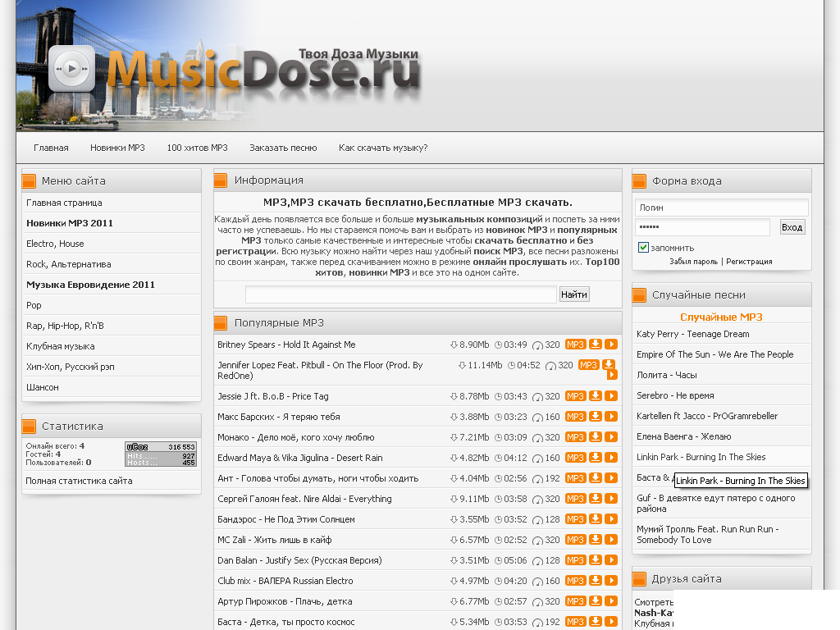Image resolution: width=840 pixels, height=630 pixels.
Task: Click the Вход login button
Action: [x=792, y=227]
